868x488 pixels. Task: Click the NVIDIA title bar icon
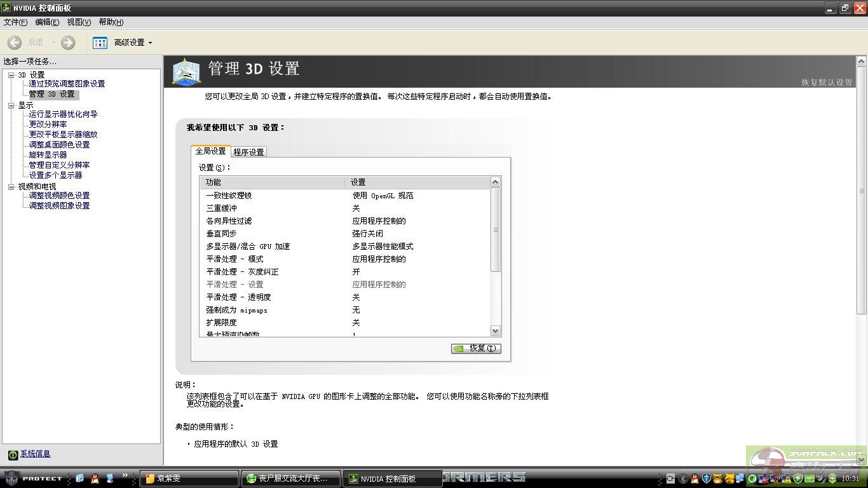pyautogui.click(x=6, y=8)
